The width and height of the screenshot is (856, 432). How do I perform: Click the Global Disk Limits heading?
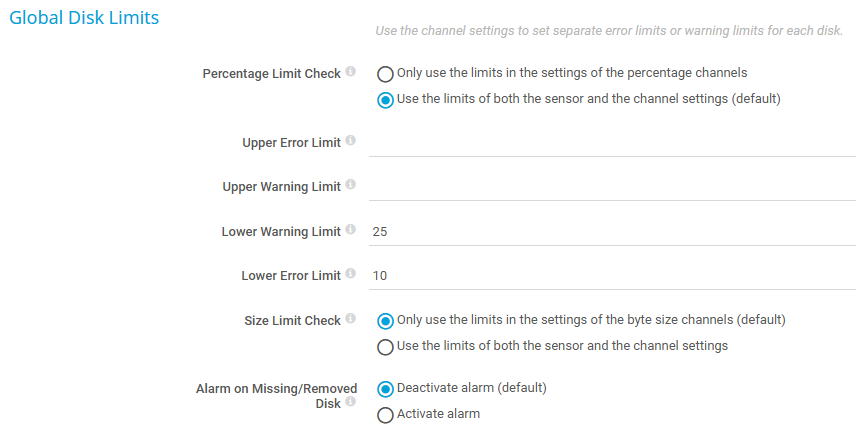coord(84,18)
